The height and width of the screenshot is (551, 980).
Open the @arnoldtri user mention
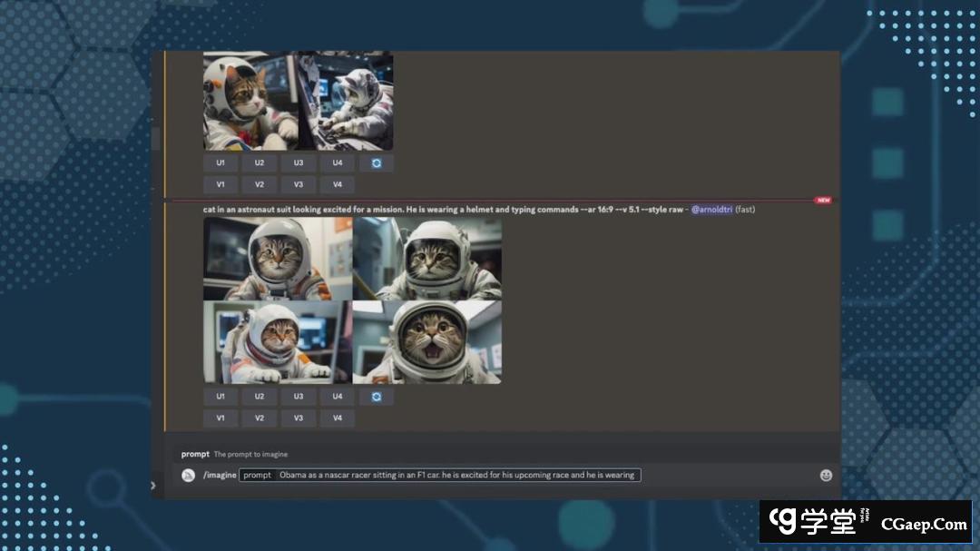point(711,210)
